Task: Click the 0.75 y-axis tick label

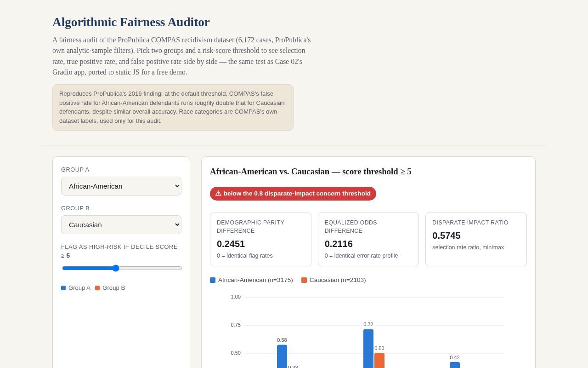Action: [236, 325]
